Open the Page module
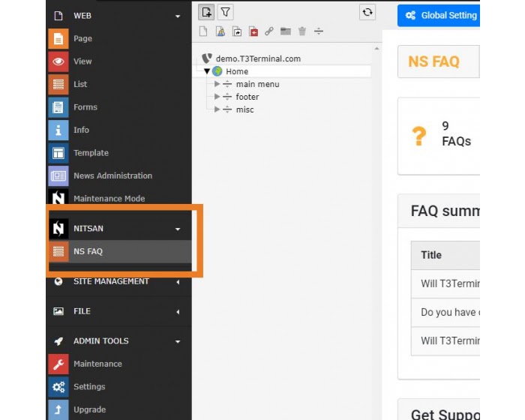The height and width of the screenshot is (420, 525). pyautogui.click(x=82, y=39)
